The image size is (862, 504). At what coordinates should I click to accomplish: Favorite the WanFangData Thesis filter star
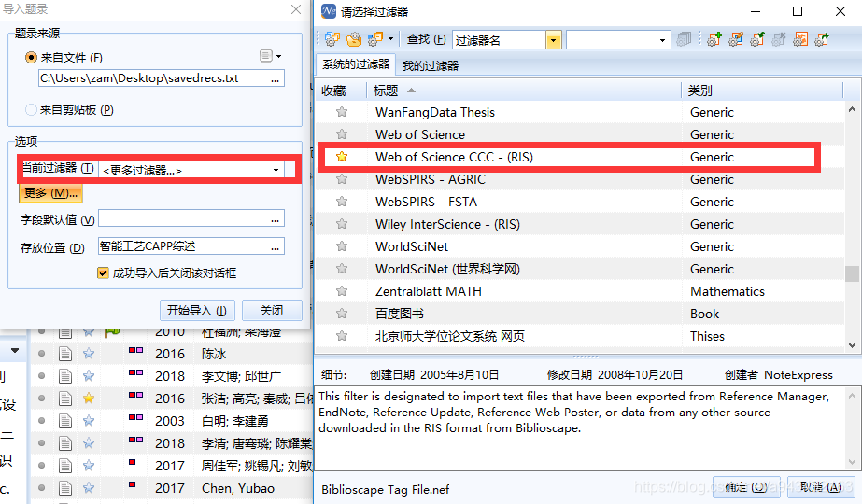342,112
